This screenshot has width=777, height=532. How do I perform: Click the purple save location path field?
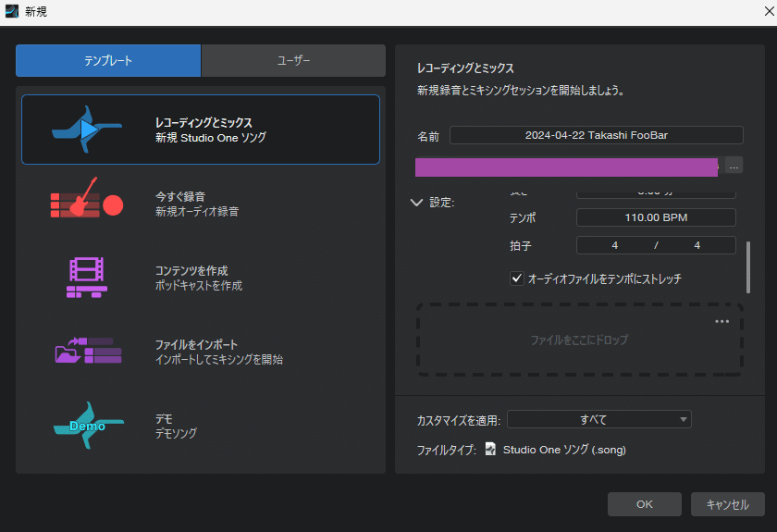[x=566, y=167]
